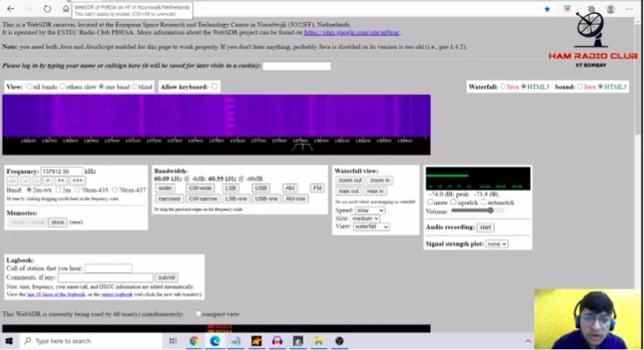Click the waterfall 'zoom in' button
This screenshot has width=644, height=350.
pyautogui.click(x=379, y=180)
